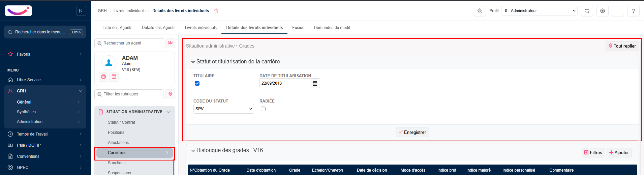Screen dimensions: 644x175
Task: Switch to the Détails des Agents tab
Action: coord(158,28)
